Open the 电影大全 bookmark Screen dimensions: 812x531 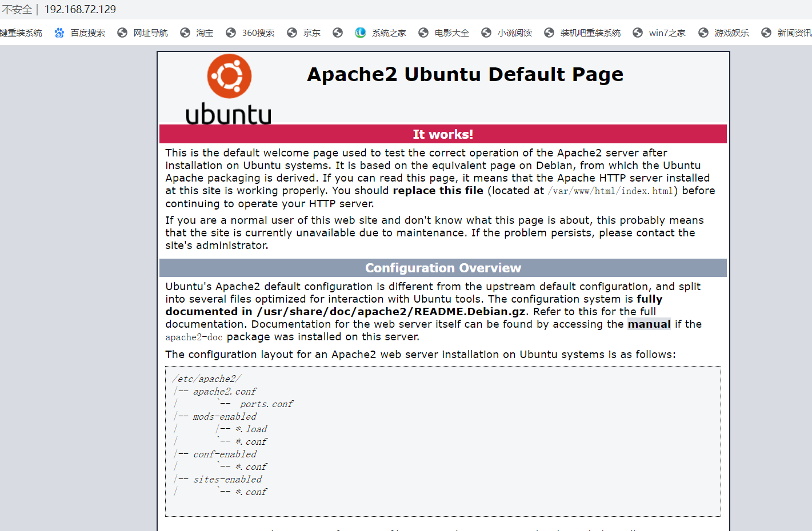coord(444,33)
